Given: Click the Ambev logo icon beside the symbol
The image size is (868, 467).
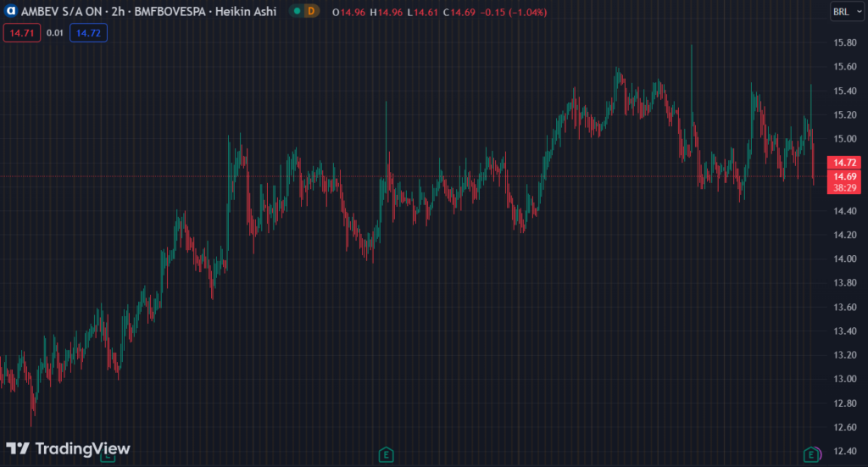Looking at the screenshot, I should [x=10, y=11].
